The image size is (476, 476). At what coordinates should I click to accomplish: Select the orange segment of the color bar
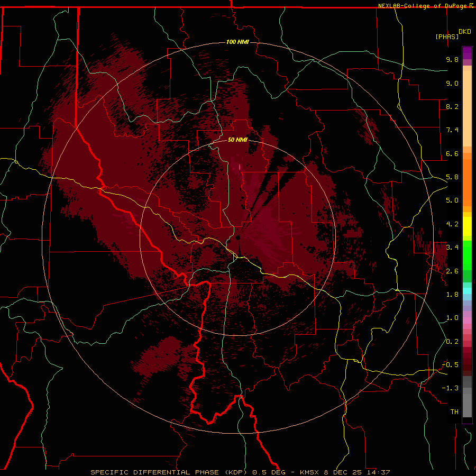coord(467,182)
